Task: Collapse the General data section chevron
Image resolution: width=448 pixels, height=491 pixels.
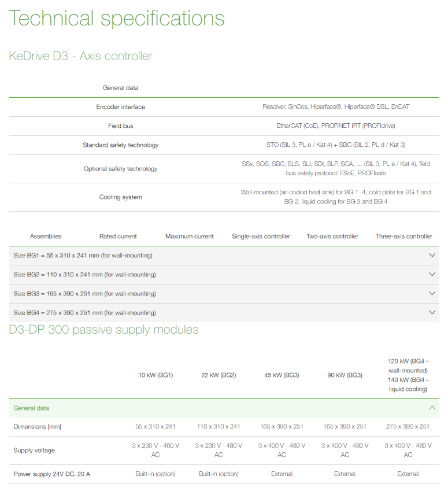Action: [432, 408]
